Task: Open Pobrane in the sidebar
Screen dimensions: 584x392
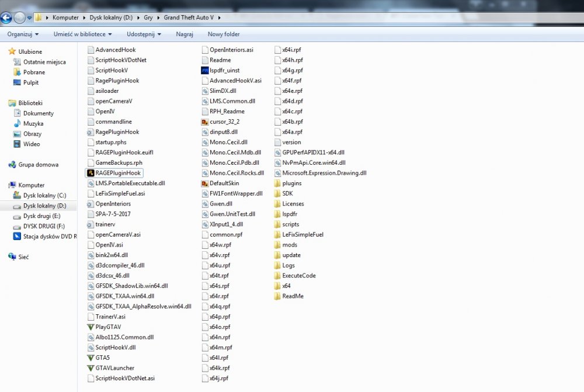Action: (34, 72)
